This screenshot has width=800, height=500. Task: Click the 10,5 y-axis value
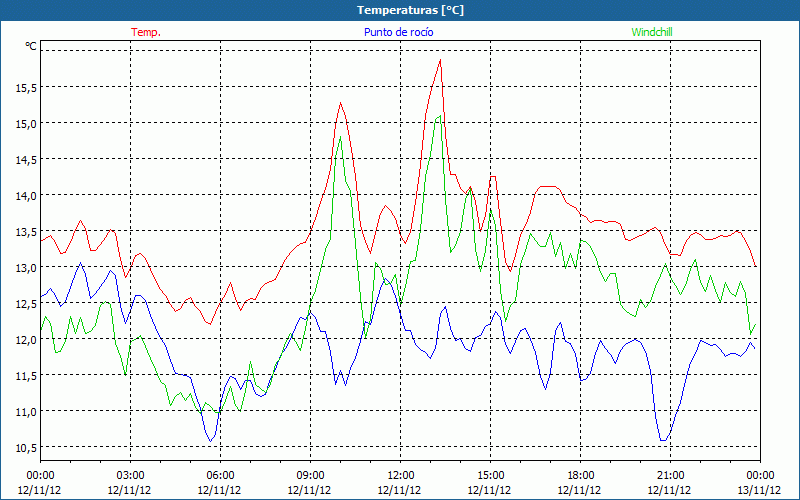pos(26,447)
